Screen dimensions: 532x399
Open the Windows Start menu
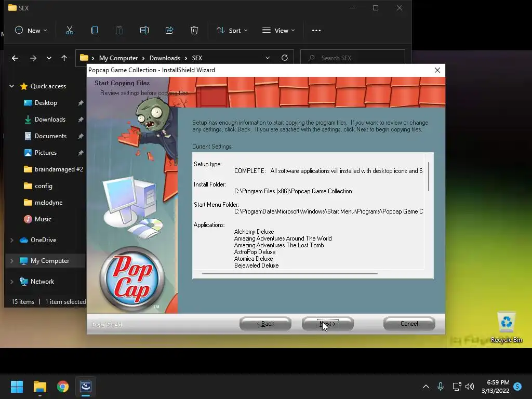coord(17,386)
